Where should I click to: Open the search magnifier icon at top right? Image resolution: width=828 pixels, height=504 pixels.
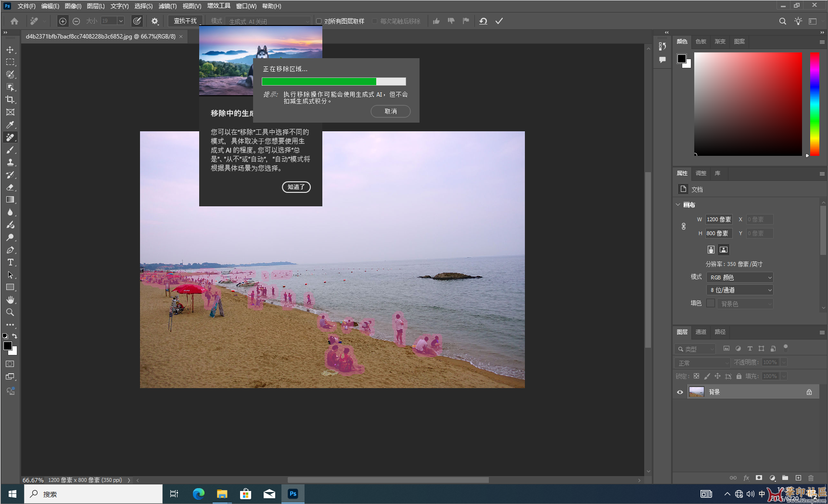tap(783, 21)
